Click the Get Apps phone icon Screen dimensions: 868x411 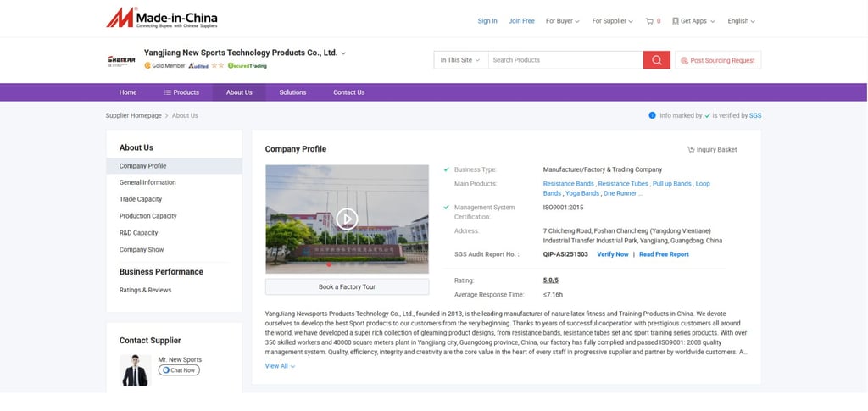676,21
